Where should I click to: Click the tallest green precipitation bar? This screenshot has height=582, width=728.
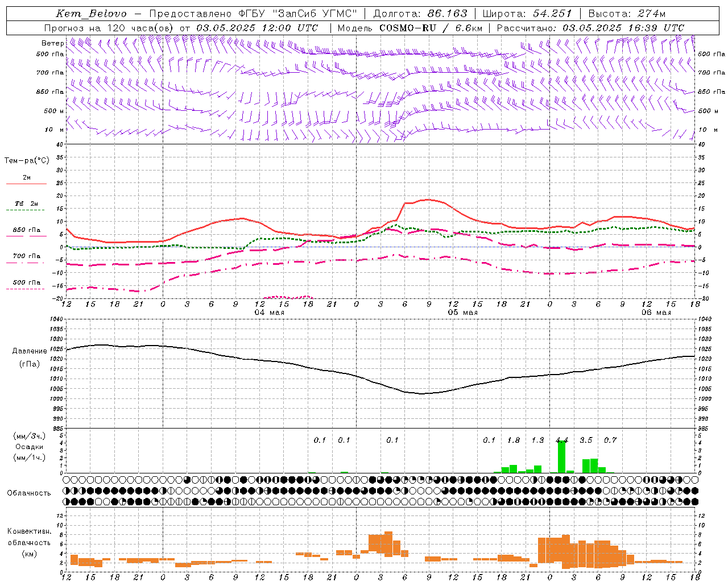click(562, 456)
